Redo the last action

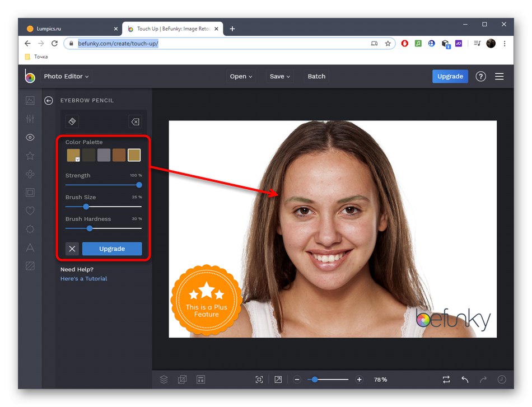pos(483,380)
